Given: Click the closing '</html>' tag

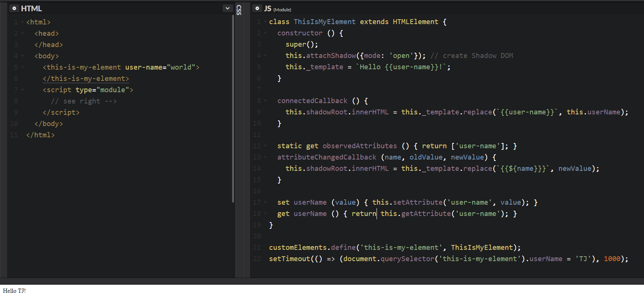Looking at the screenshot, I should point(40,135).
